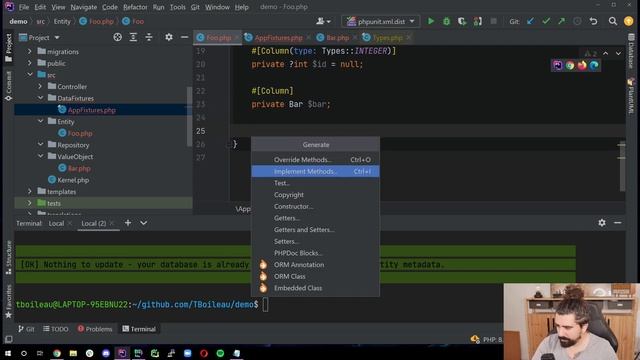Viewport: 640px width, 360px height.
Task: Expand all in Project panel
Action: pyautogui.click(x=133, y=37)
